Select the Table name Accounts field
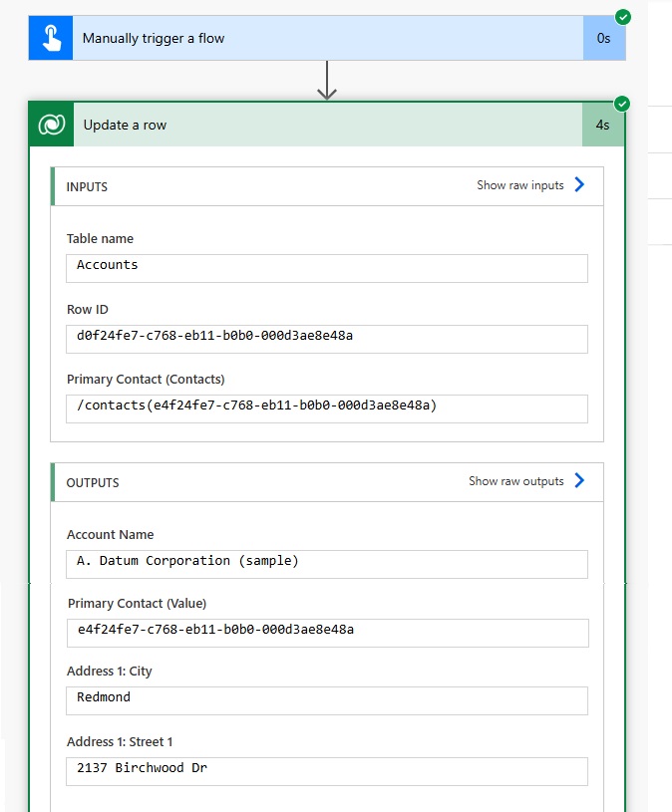 (x=327, y=268)
